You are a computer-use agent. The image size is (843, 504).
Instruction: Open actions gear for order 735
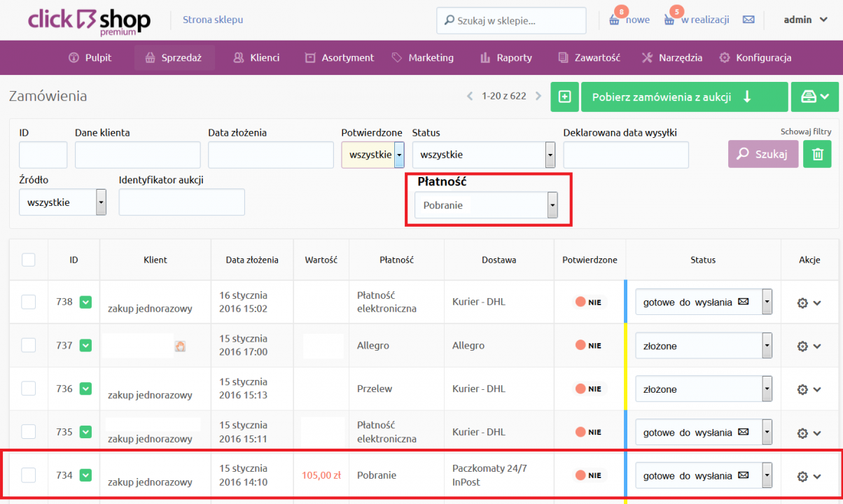click(x=809, y=433)
